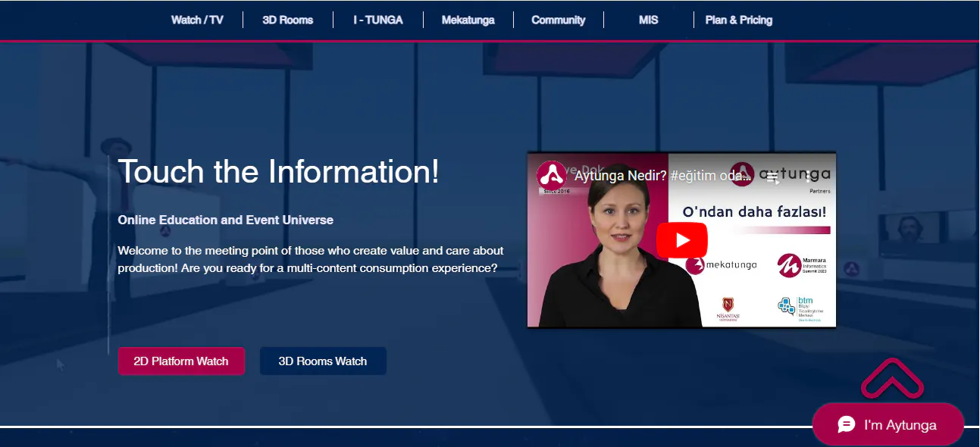
Task: View the Plan & Pricing page
Action: tap(739, 20)
